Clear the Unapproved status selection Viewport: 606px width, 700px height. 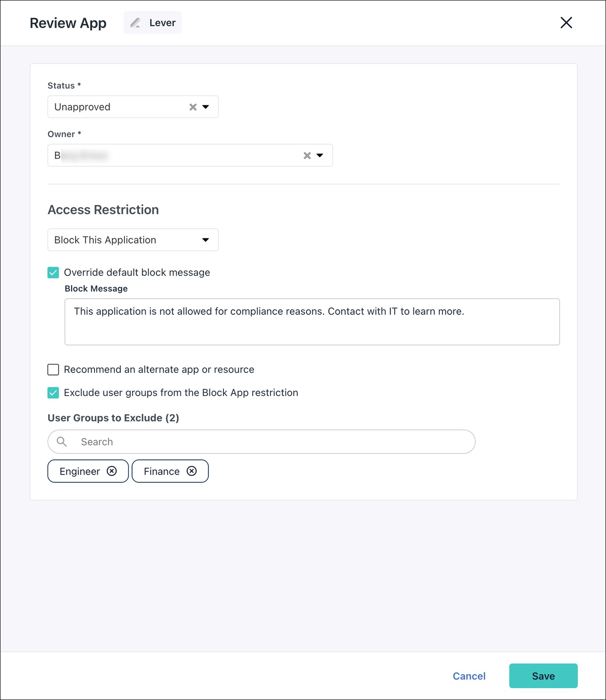click(x=193, y=107)
